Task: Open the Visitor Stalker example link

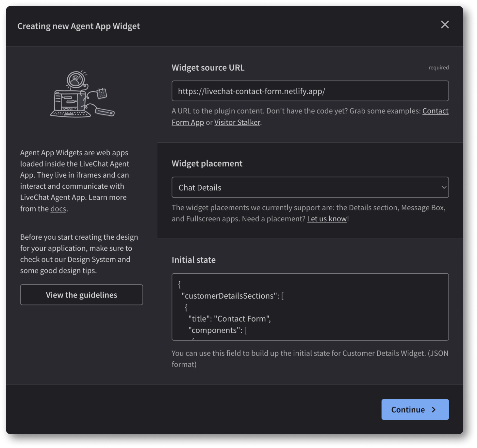Action: point(237,122)
